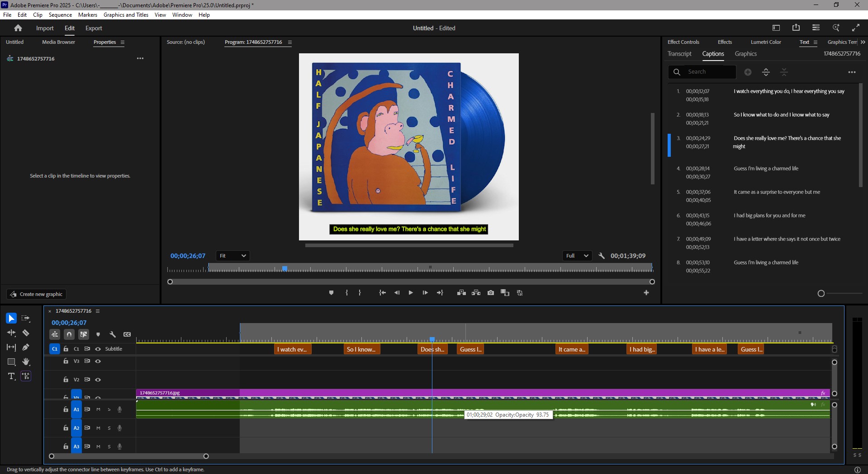The width and height of the screenshot is (868, 474).
Task: Switch to Transcript tab
Action: tap(679, 54)
